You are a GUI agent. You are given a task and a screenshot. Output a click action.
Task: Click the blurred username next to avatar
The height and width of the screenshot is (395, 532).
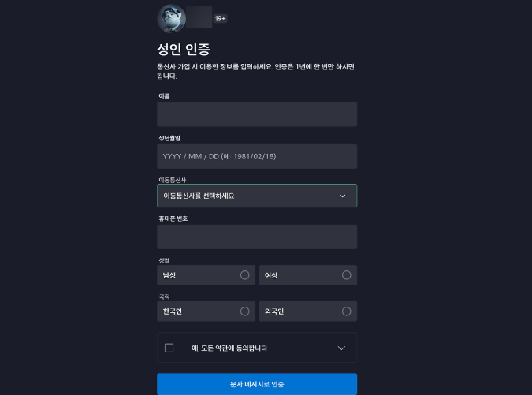tap(200, 17)
